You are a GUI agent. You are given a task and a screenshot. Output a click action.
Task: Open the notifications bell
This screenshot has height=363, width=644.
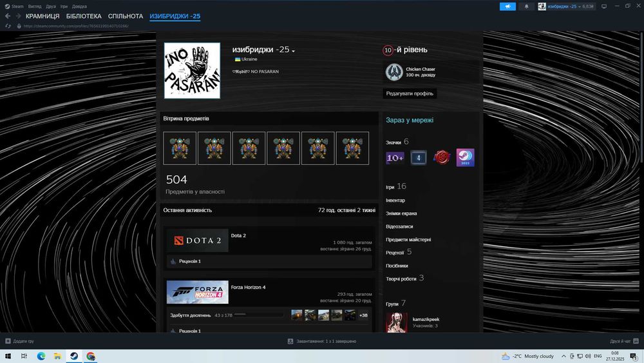pos(526,6)
